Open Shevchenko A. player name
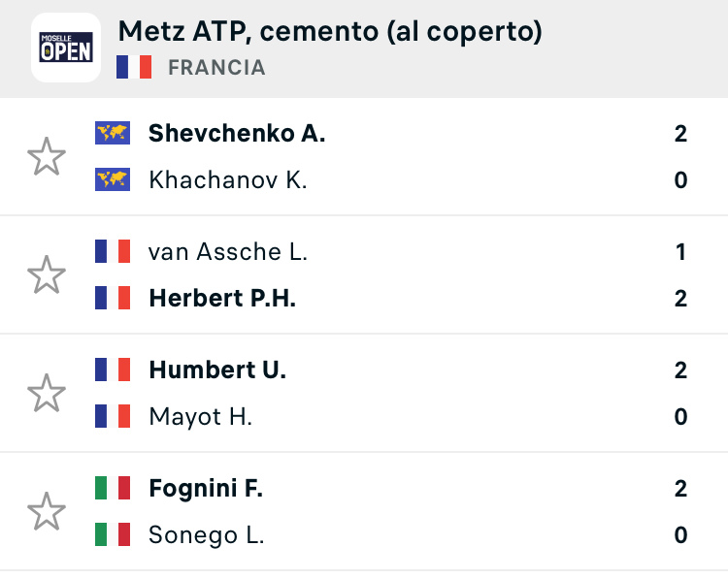This screenshot has width=728, height=579. [x=237, y=134]
